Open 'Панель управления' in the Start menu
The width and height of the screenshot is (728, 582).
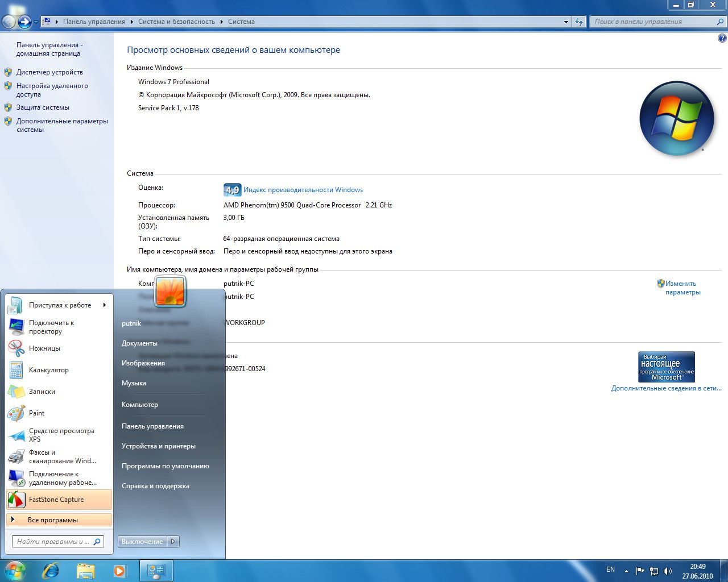click(x=152, y=426)
